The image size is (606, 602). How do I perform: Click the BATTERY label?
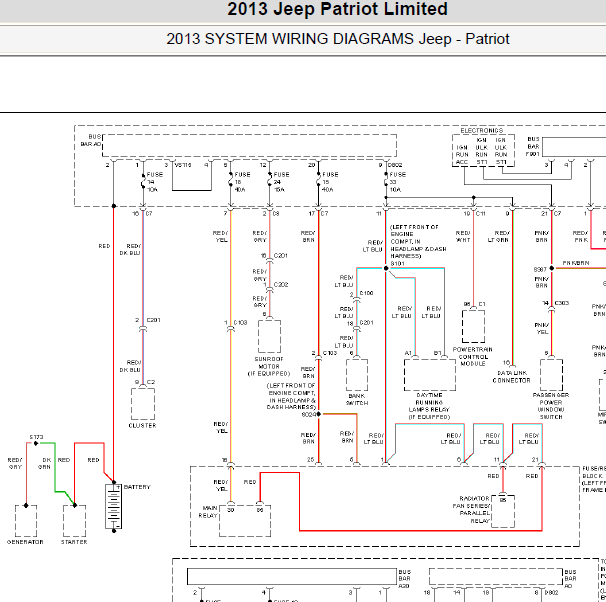click(x=137, y=487)
